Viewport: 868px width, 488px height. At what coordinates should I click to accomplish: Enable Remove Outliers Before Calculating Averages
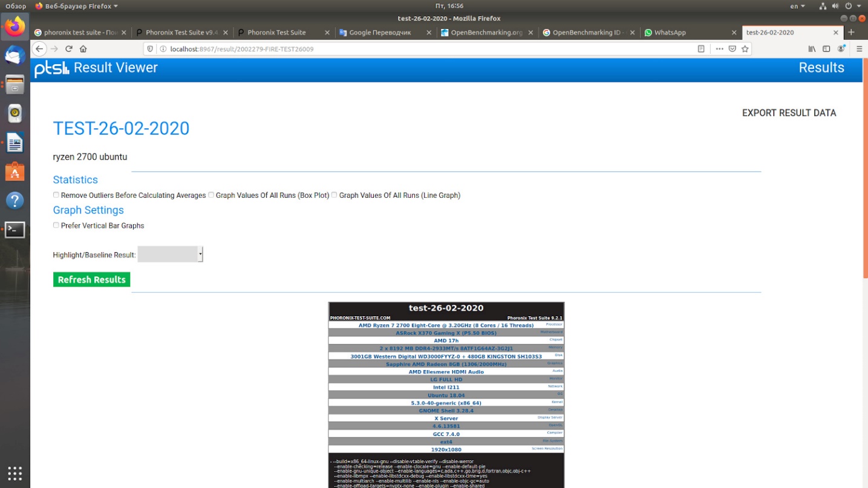(56, 195)
